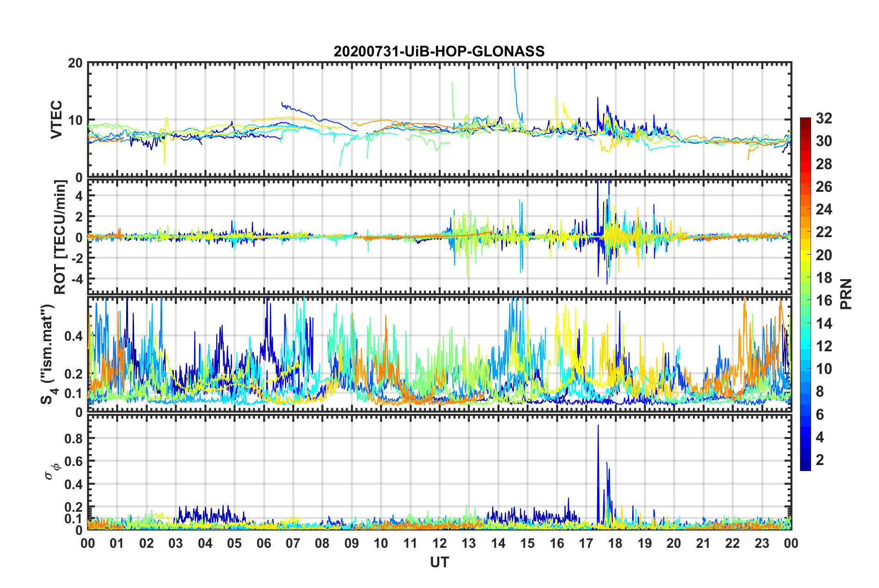Click x-axis hour tick 05

tap(234, 543)
